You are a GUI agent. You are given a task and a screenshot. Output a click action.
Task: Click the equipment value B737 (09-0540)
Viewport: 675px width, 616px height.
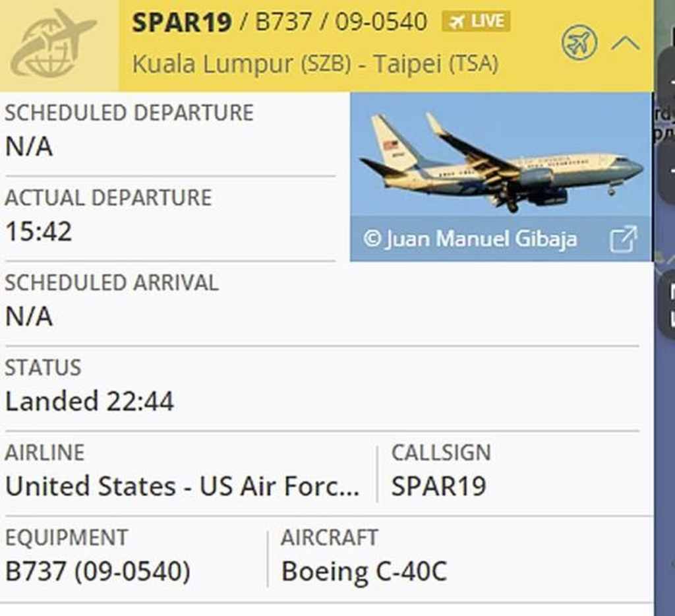98,571
